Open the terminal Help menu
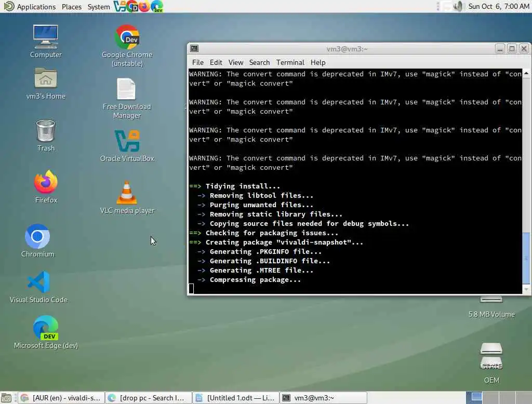 318,62
